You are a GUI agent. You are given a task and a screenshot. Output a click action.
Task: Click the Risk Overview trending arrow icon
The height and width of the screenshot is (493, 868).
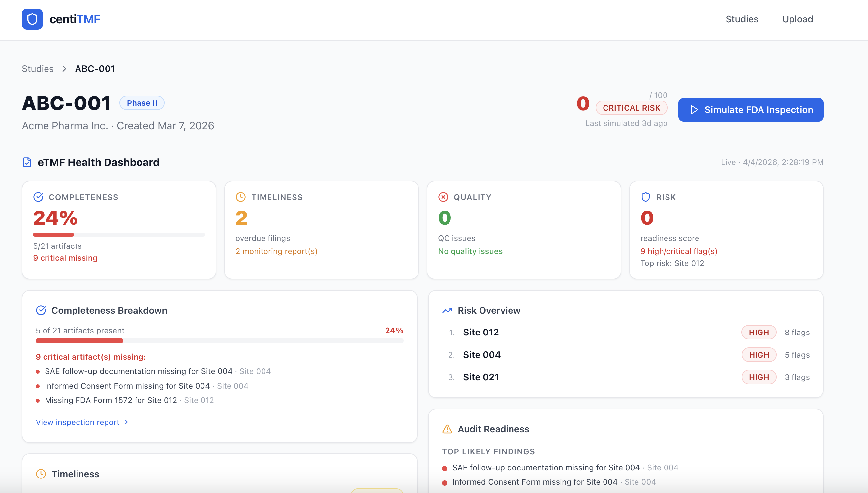click(x=447, y=310)
